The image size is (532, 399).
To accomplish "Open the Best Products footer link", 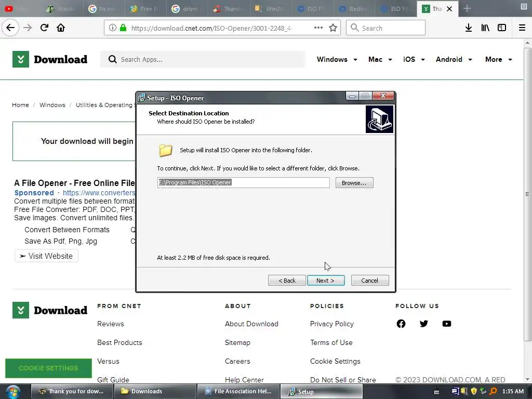I will (119, 342).
